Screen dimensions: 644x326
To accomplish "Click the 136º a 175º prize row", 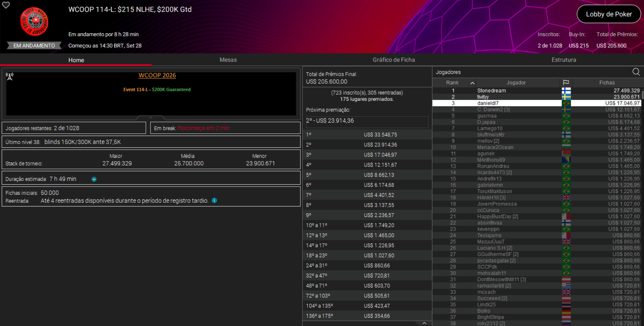I will [x=367, y=316].
